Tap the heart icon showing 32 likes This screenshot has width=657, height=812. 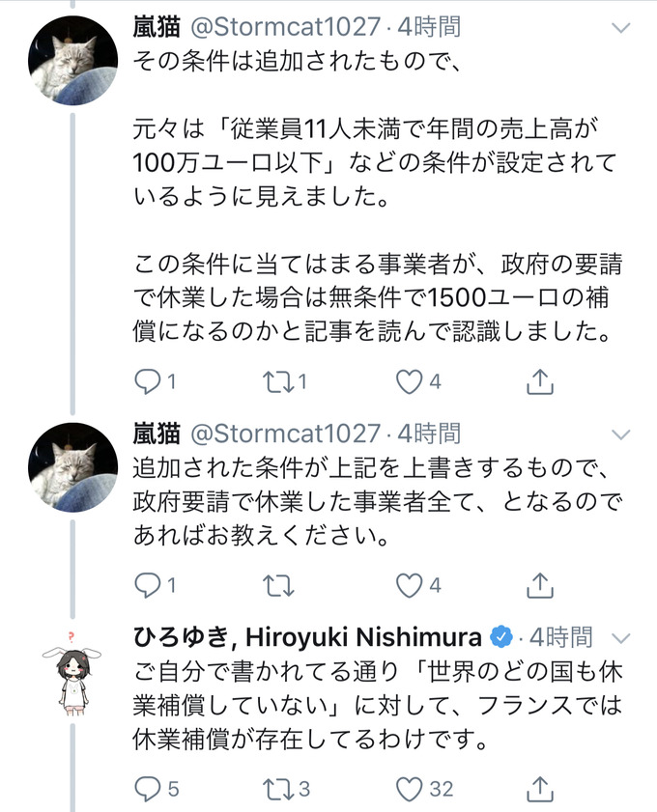tap(411, 790)
